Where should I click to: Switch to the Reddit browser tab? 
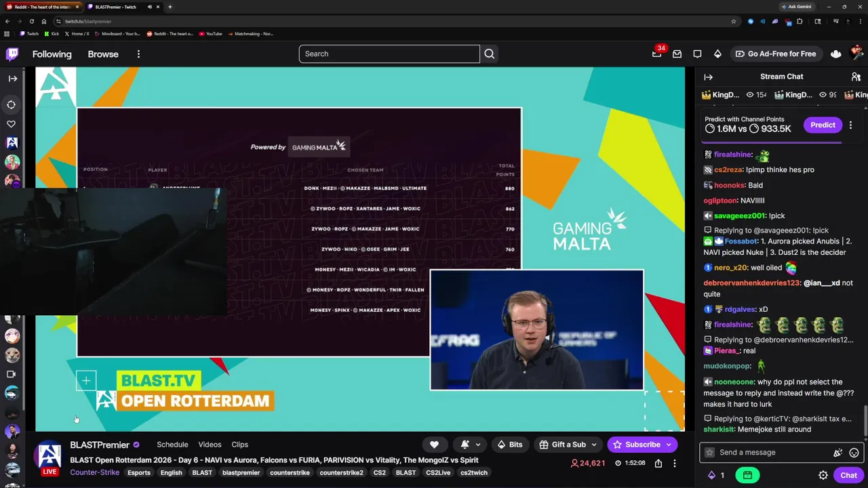41,7
